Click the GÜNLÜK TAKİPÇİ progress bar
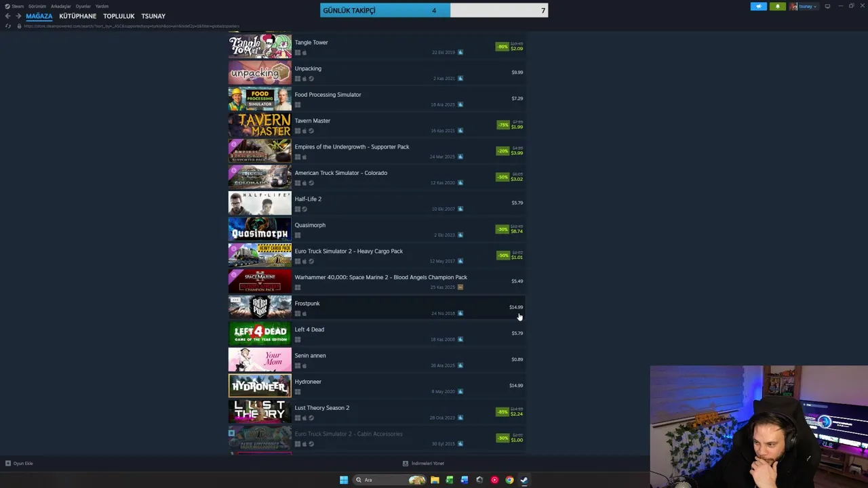The height and width of the screenshot is (488, 868). [434, 10]
